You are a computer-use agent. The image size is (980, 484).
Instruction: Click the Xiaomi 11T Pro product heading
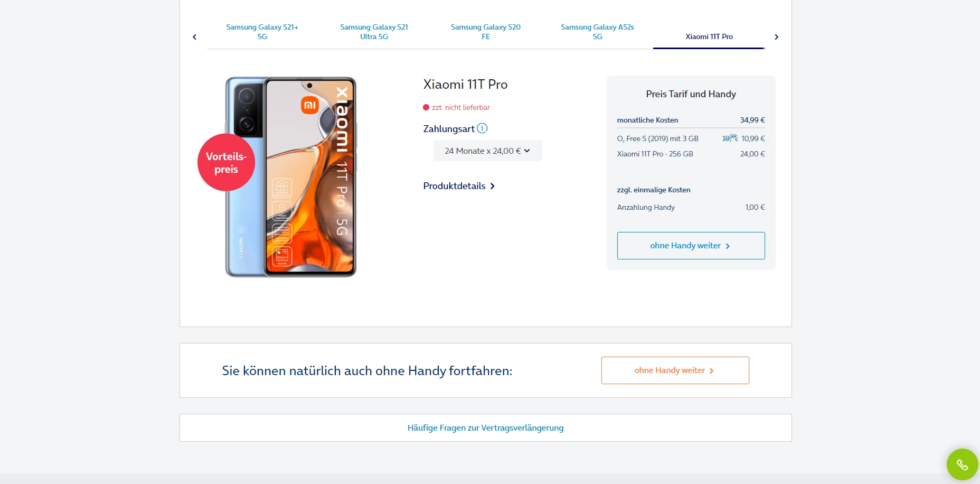point(465,85)
